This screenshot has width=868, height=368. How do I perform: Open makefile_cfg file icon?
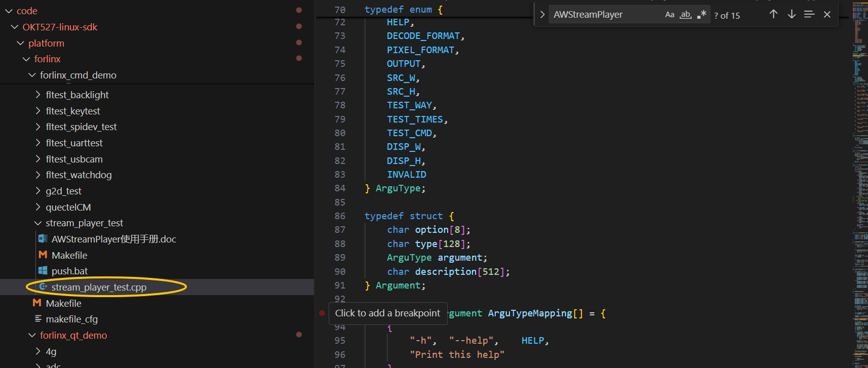pyautogui.click(x=38, y=319)
